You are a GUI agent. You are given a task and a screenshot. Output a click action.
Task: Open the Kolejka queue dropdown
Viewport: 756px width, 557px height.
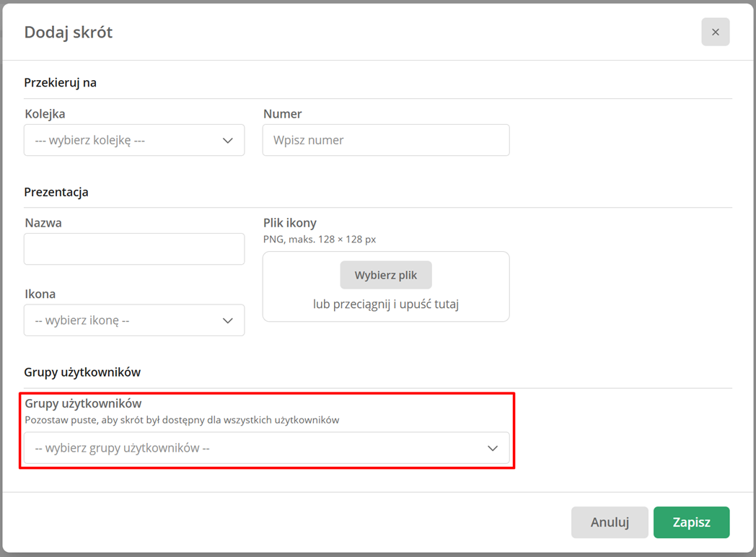134,141
